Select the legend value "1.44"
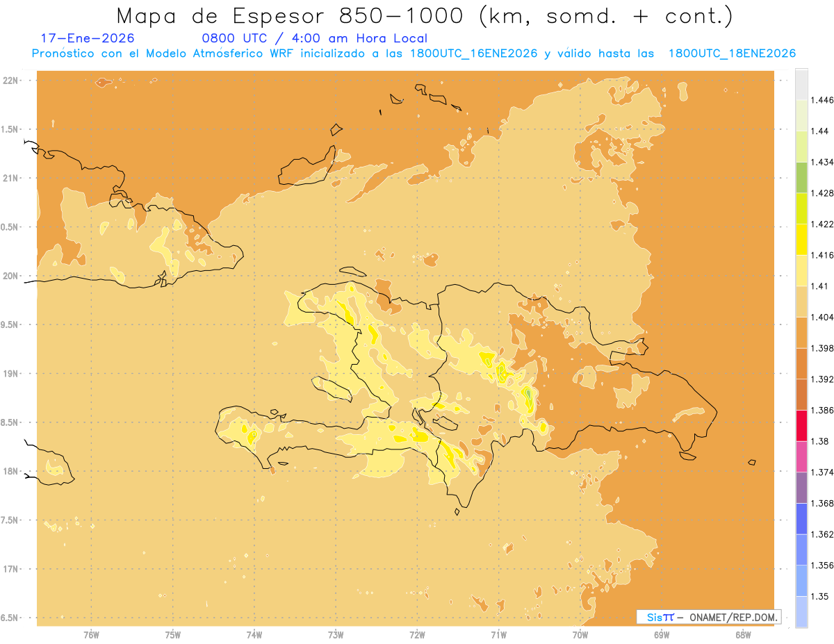Image resolution: width=834 pixels, height=644 pixels. [820, 131]
